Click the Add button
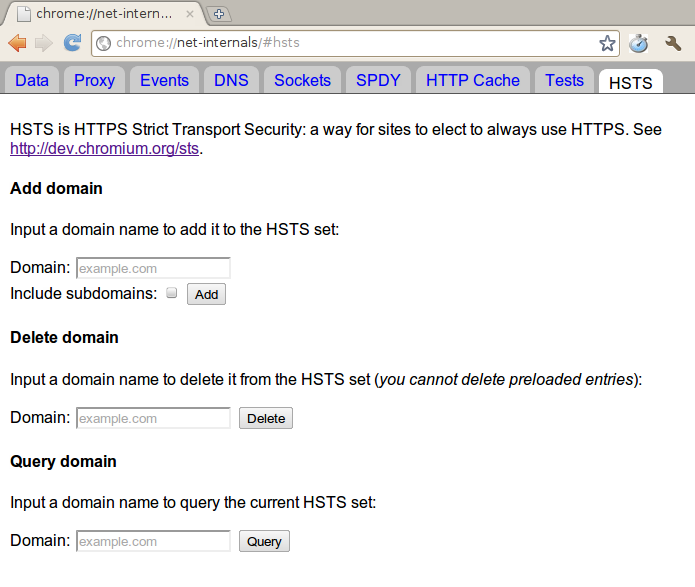The width and height of the screenshot is (695, 587). (207, 294)
